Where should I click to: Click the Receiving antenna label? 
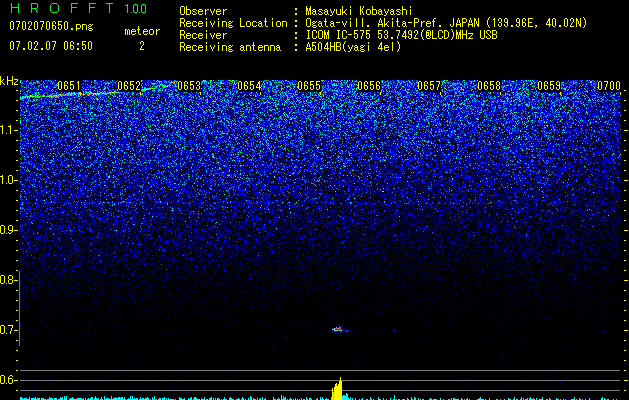coord(230,47)
